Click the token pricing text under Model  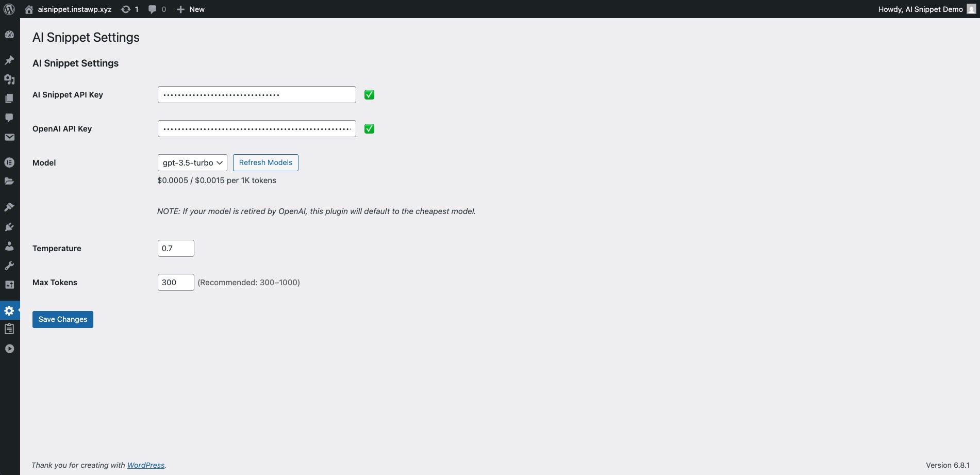click(217, 181)
